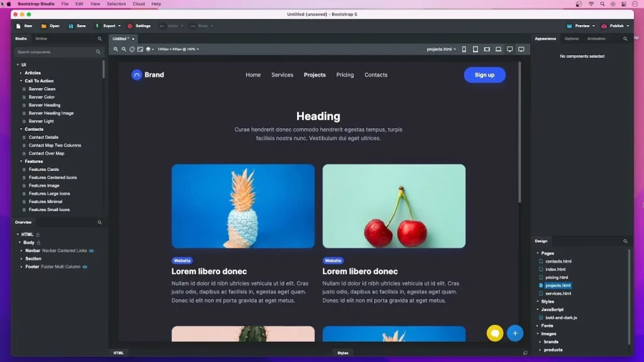
Task: Click the zoom in magnifier icon
Action: click(x=116, y=49)
